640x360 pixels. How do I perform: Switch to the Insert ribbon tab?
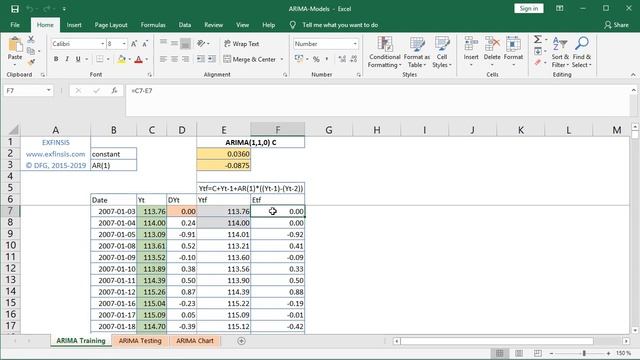(x=74, y=25)
